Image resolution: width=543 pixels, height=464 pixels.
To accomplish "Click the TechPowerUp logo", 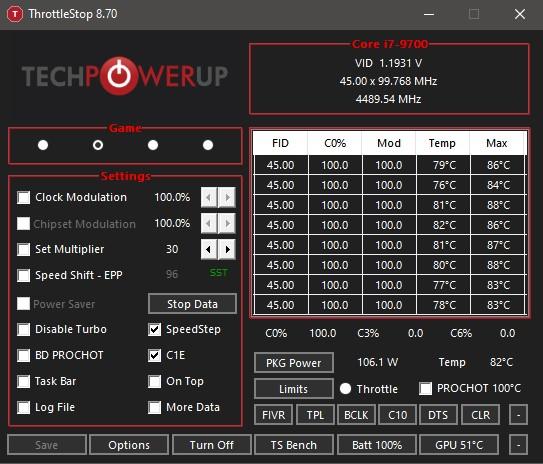I will click(x=125, y=76).
